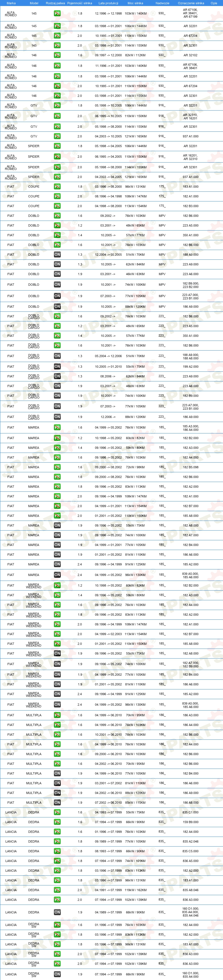
Task: Select petrol icon for Lancia Dedra 1.6 55kW
Action: pyautogui.click(x=57, y=812)
